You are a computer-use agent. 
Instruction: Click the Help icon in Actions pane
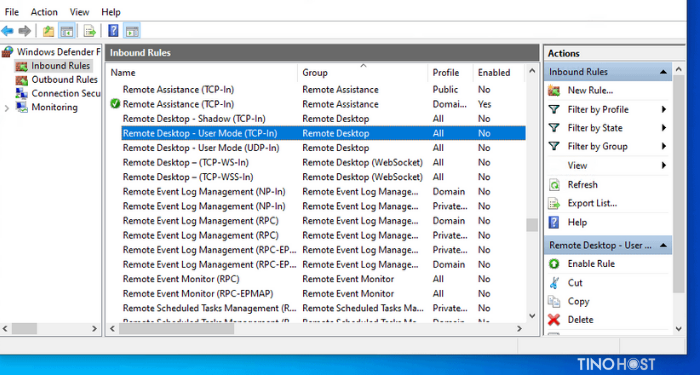pos(554,222)
